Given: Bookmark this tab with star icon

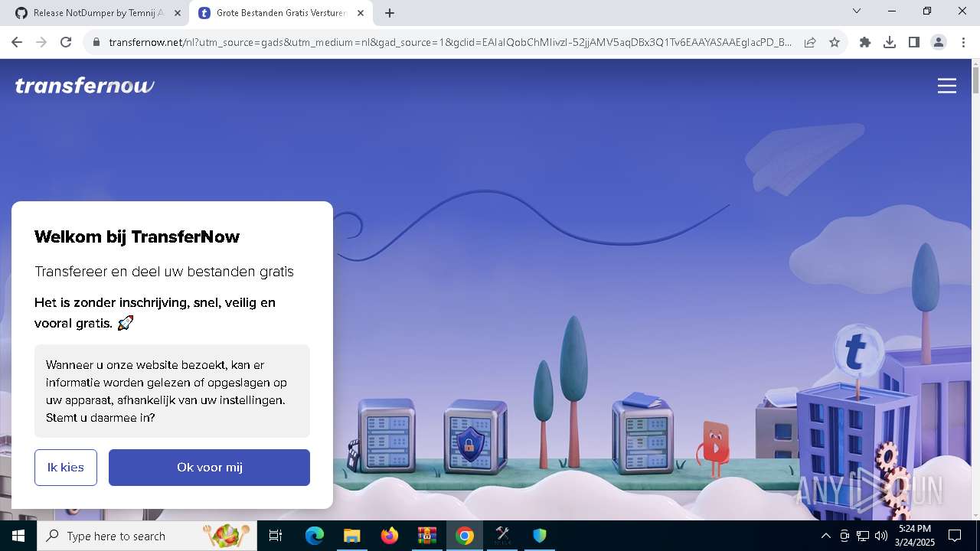Looking at the screenshot, I should point(835,43).
